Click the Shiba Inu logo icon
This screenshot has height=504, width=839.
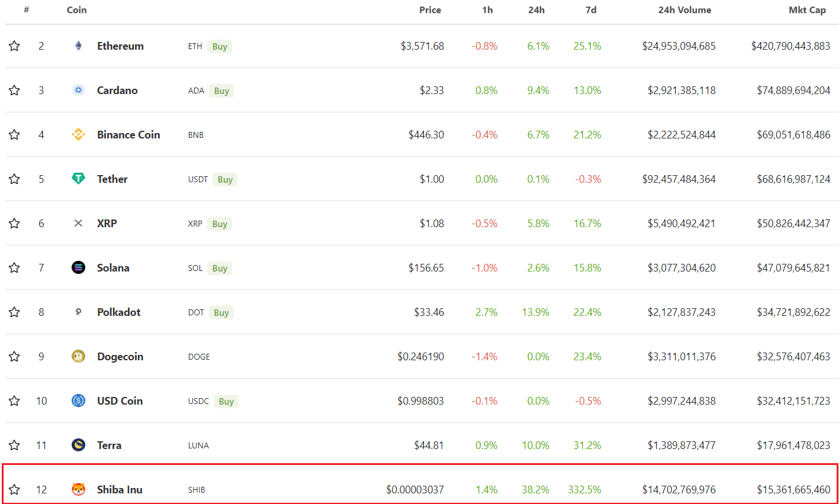pyautogui.click(x=78, y=489)
